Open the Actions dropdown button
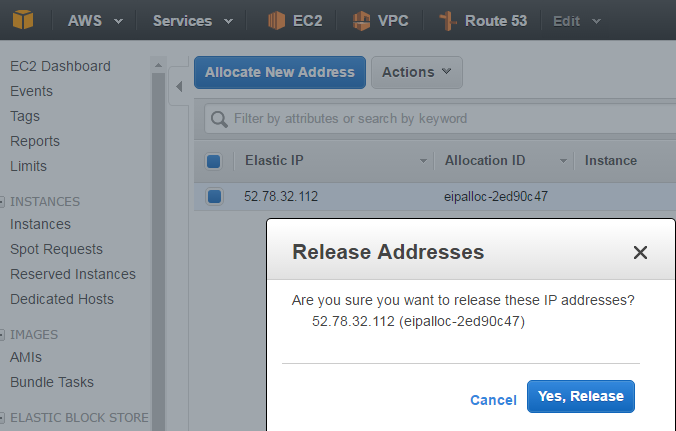Screen dimensions: 676x431 pos(416,72)
